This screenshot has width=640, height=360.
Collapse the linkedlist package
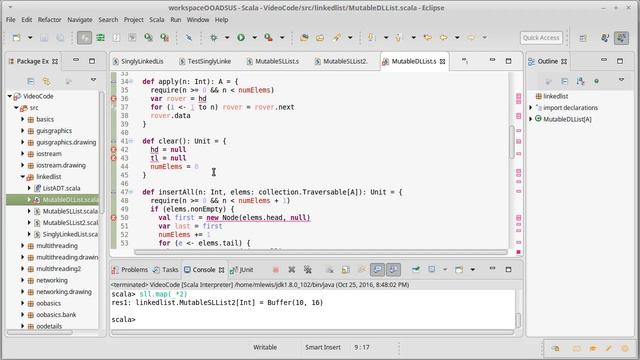(23, 177)
